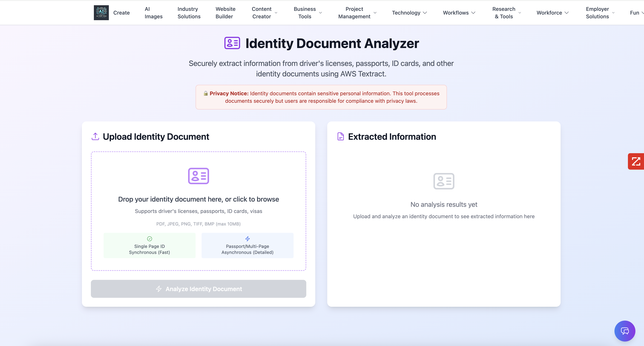The height and width of the screenshot is (346, 644).
Task: Open the AI Images menu item
Action: tap(153, 13)
